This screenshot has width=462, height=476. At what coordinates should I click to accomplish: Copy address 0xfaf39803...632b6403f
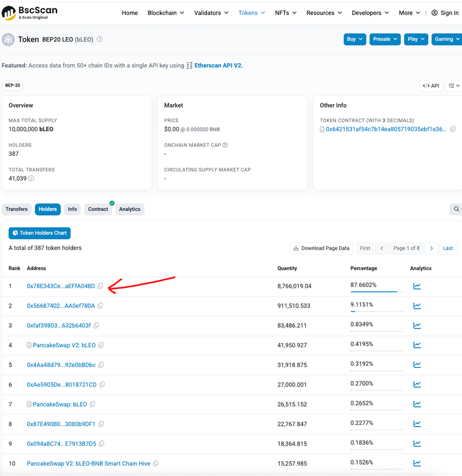(x=96, y=326)
